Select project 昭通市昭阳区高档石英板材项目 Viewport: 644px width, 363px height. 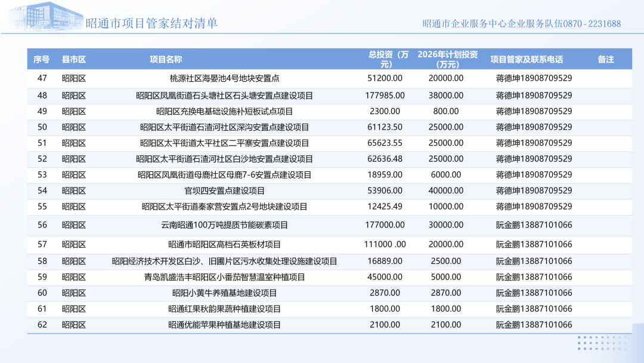click(x=225, y=244)
